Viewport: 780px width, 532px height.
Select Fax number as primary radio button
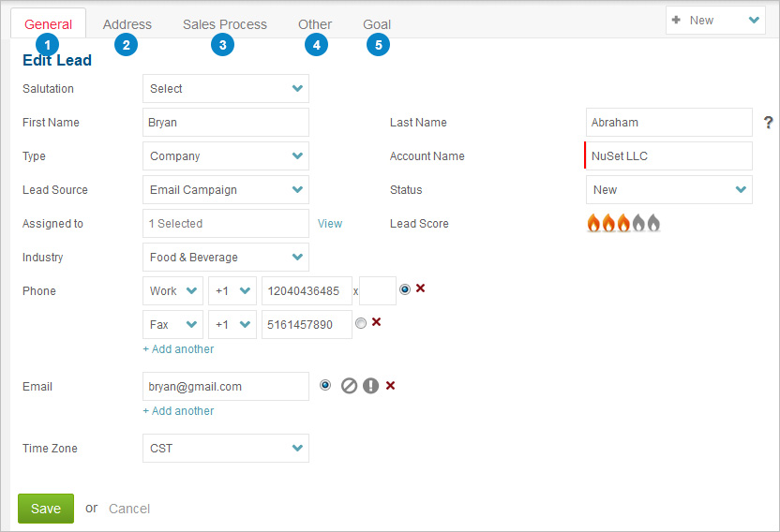tap(361, 323)
